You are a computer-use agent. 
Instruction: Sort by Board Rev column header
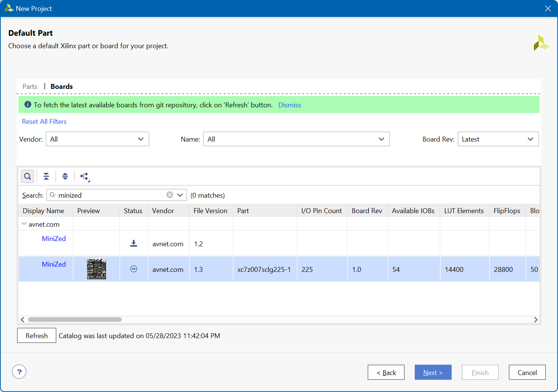click(367, 210)
